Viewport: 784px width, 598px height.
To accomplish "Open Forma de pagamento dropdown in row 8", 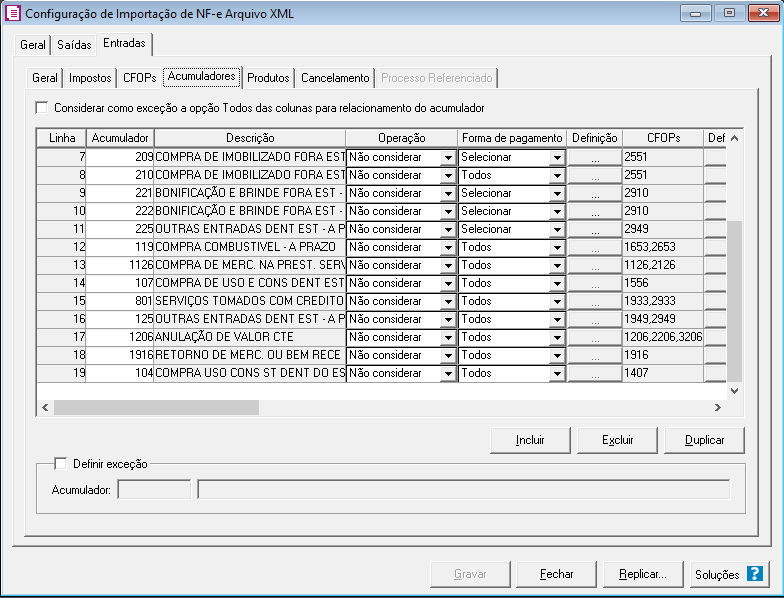I will (x=557, y=176).
